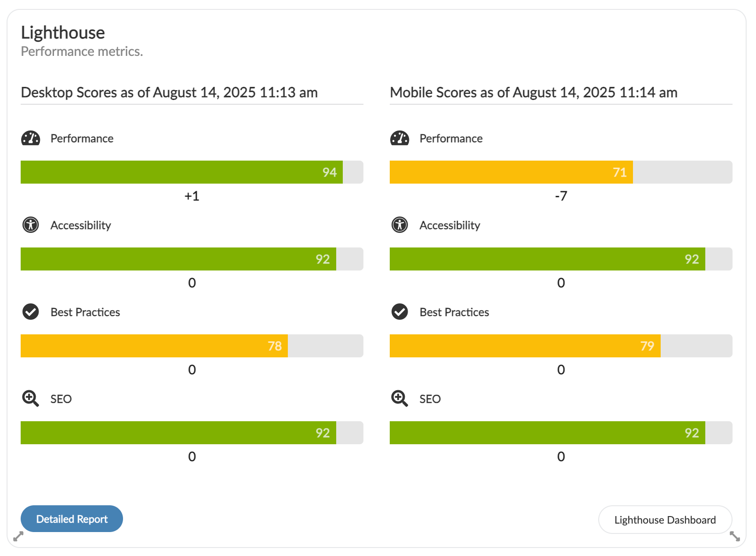The width and height of the screenshot is (756, 556).
Task: Click the +1 change indicator under desktop Performance
Action: click(192, 196)
